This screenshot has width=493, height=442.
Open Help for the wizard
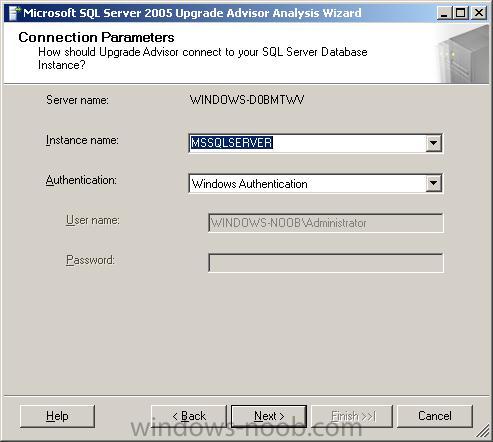(x=57, y=416)
